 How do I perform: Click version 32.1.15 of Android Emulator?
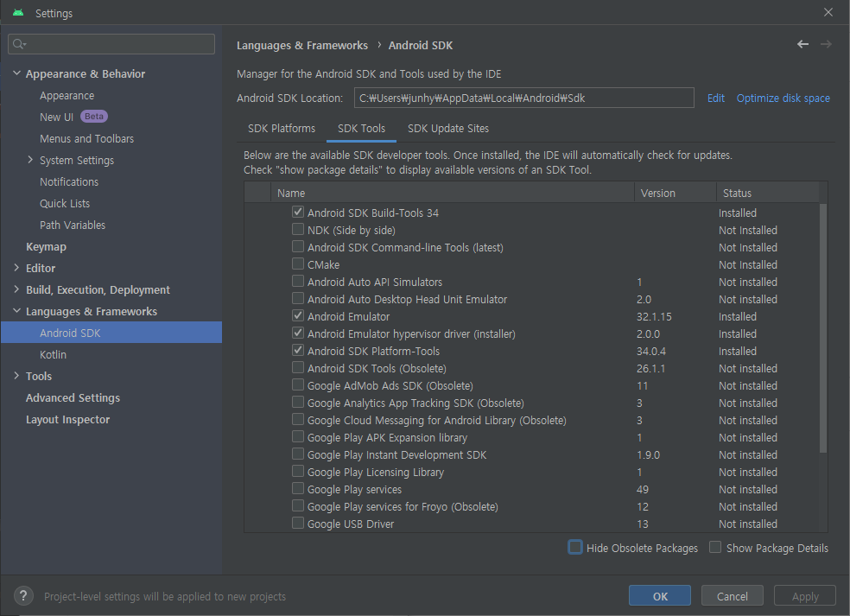654,317
